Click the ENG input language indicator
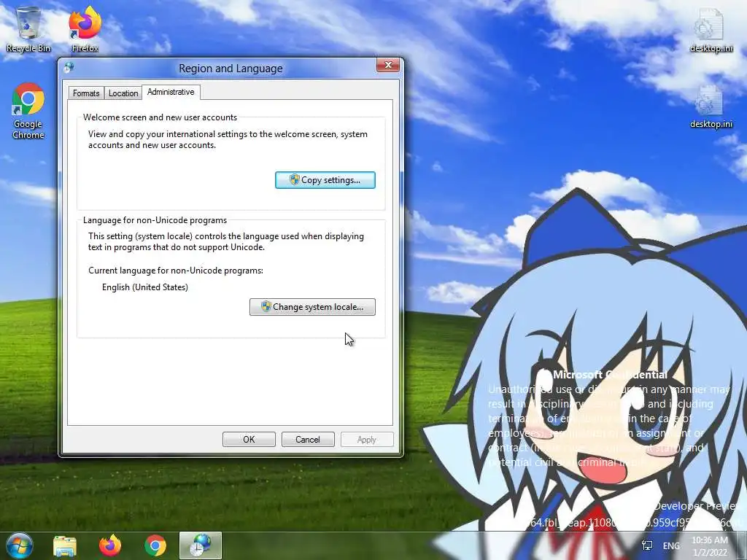 [671, 545]
